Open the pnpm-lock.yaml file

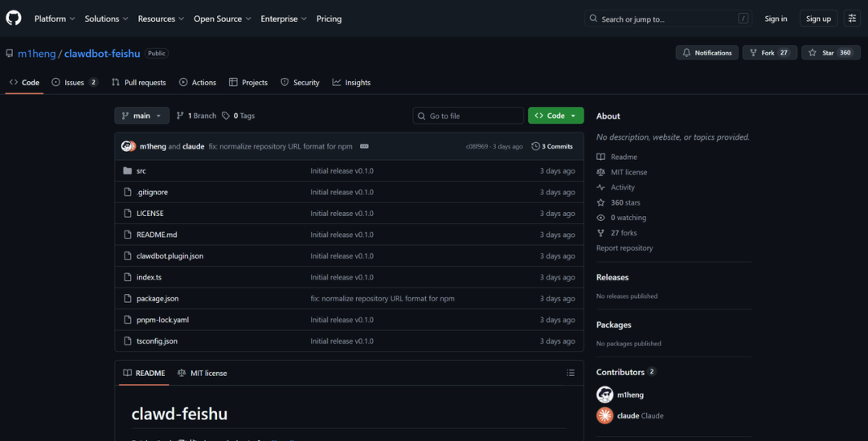pyautogui.click(x=162, y=320)
